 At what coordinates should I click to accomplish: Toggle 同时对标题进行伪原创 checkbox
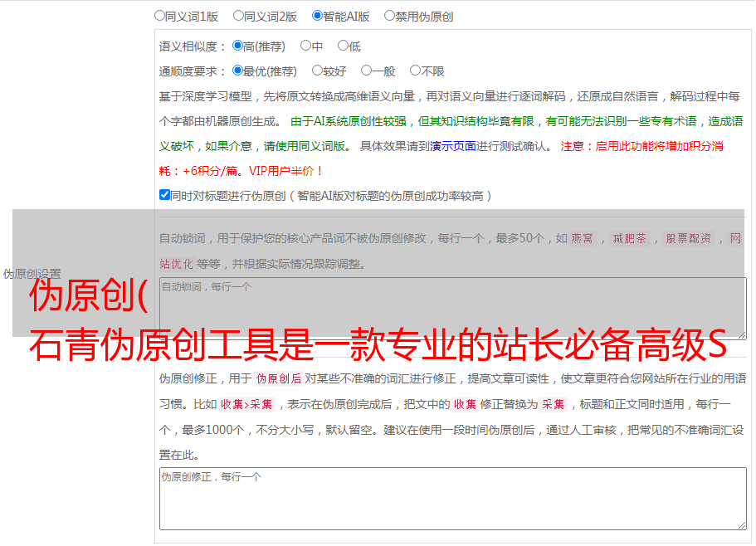click(164, 195)
